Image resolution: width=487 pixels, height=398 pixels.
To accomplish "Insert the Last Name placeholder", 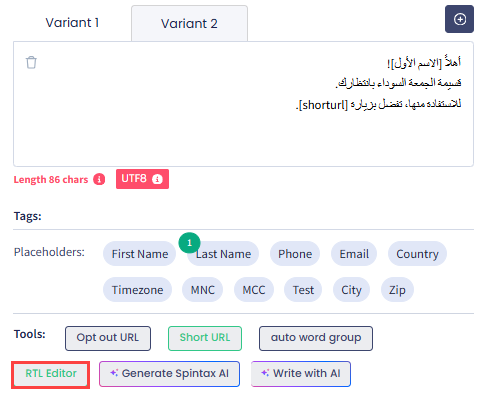I will point(223,254).
